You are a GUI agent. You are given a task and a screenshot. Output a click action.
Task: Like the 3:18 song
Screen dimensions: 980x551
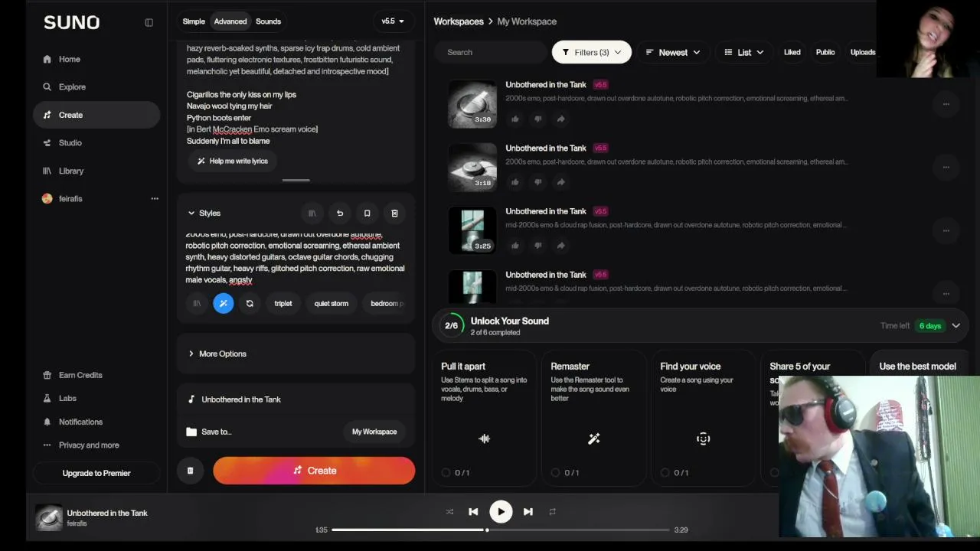pyautogui.click(x=514, y=182)
